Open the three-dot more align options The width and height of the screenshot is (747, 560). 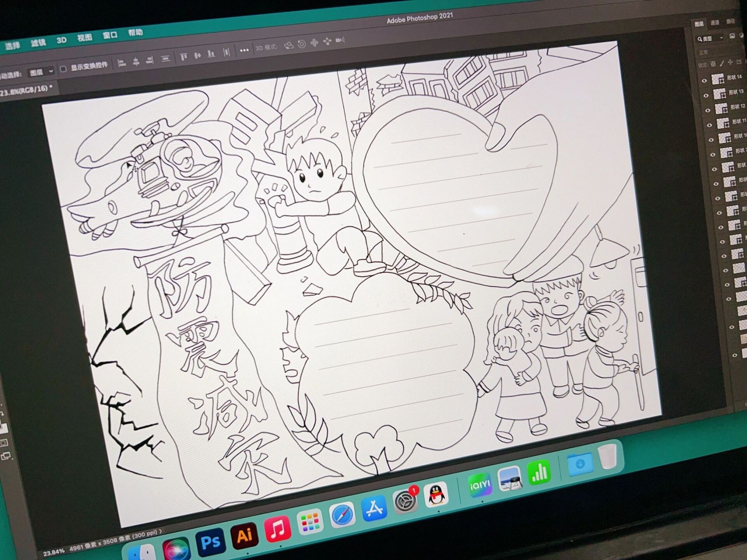tap(244, 50)
